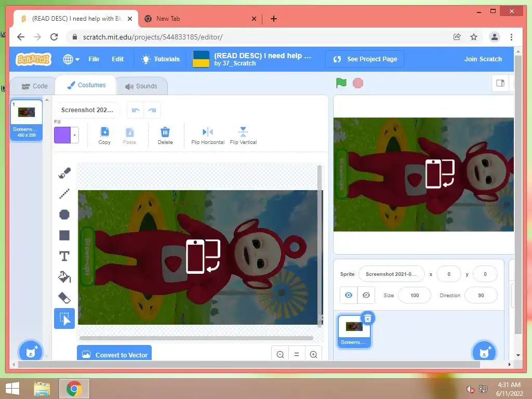Open Tutorials
Viewport: 532px width, 399px height.
point(161,59)
